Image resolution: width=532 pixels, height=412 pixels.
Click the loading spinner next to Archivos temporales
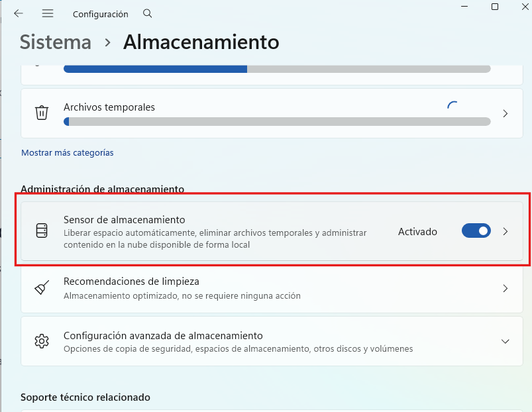tap(453, 105)
